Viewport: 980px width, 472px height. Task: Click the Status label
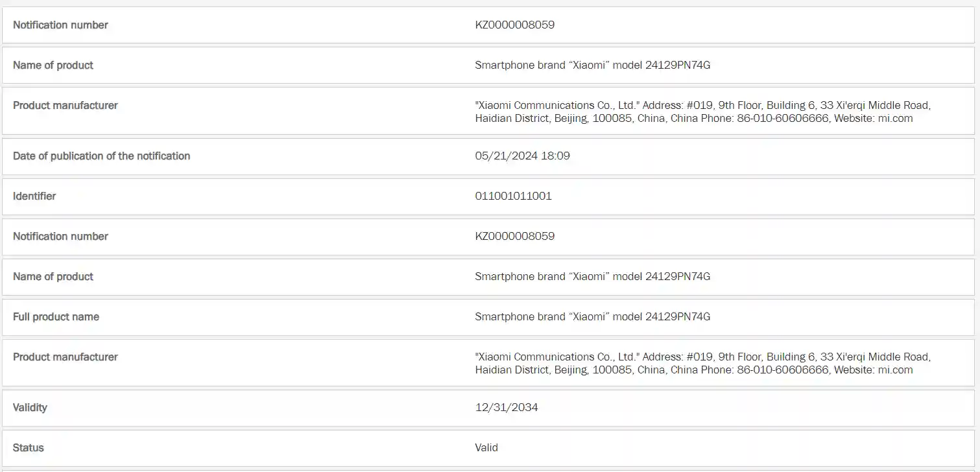pos(29,447)
